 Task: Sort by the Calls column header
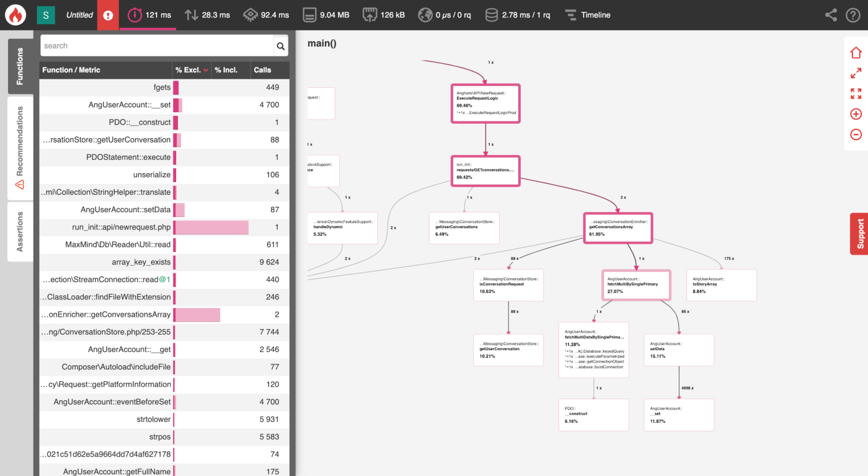point(262,70)
